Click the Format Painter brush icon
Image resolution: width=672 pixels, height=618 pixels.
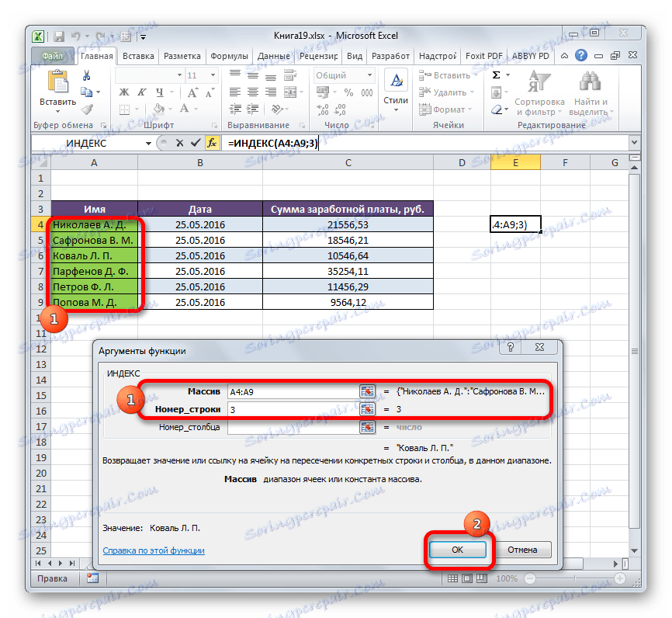87,109
